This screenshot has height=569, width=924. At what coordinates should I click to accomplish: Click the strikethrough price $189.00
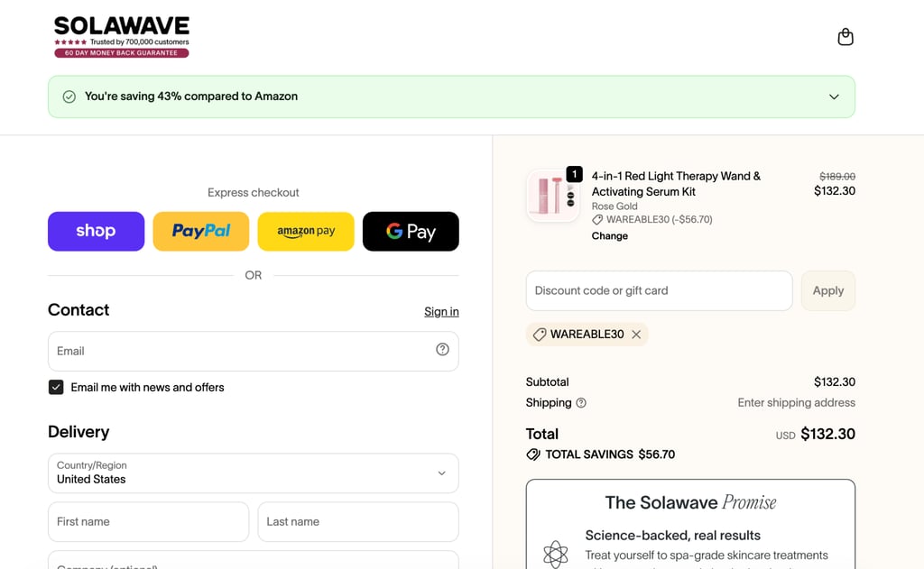pyautogui.click(x=837, y=176)
